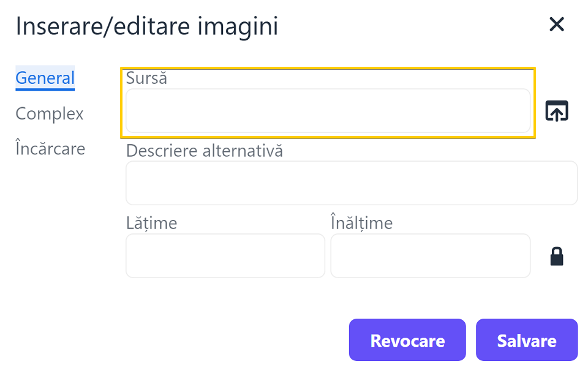Select the Înălțime height field

point(431,256)
